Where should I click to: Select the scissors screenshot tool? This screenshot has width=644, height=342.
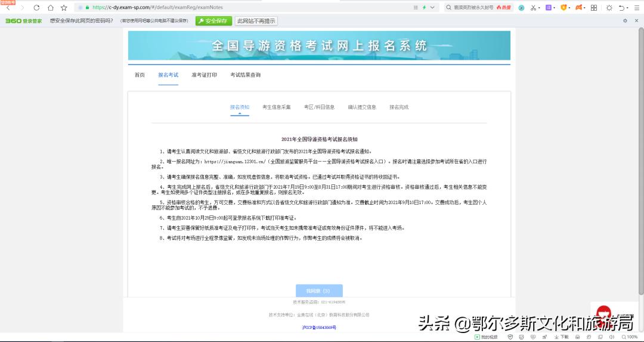[534, 8]
